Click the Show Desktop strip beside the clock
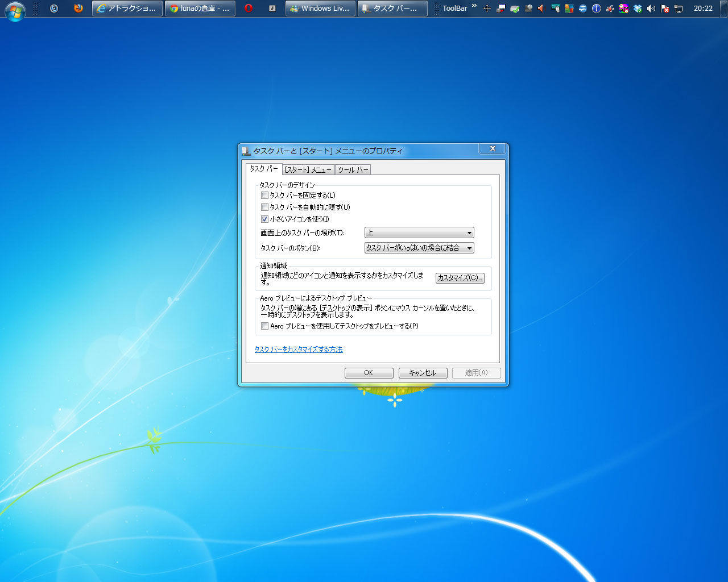The image size is (728, 582). [x=724, y=9]
